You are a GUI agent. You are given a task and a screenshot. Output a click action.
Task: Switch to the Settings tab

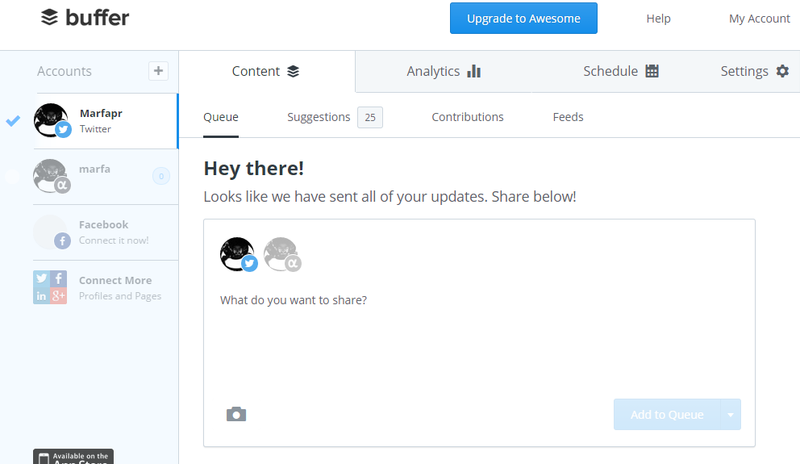click(x=755, y=71)
